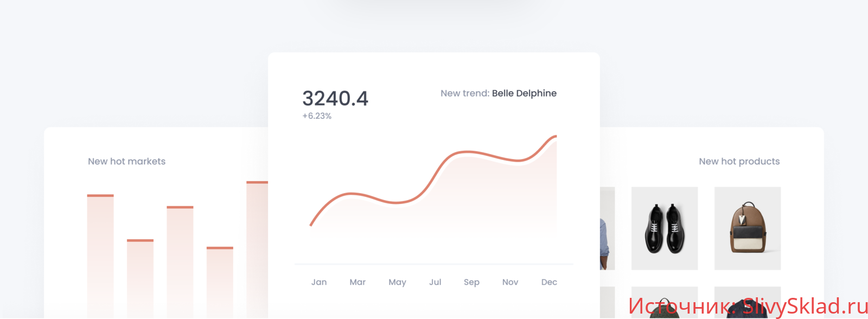Click the trend line's end point above Dec
The image size is (868, 319).
(x=556, y=136)
